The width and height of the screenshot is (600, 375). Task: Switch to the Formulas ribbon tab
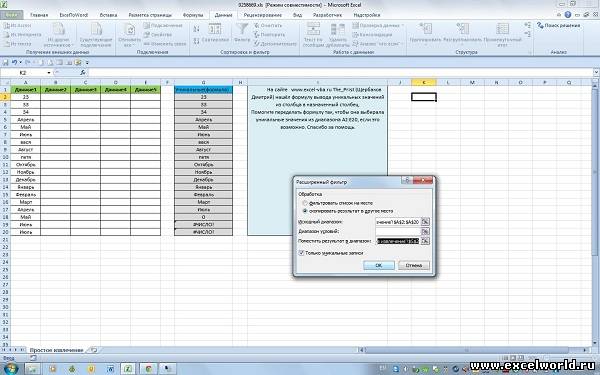tap(193, 15)
